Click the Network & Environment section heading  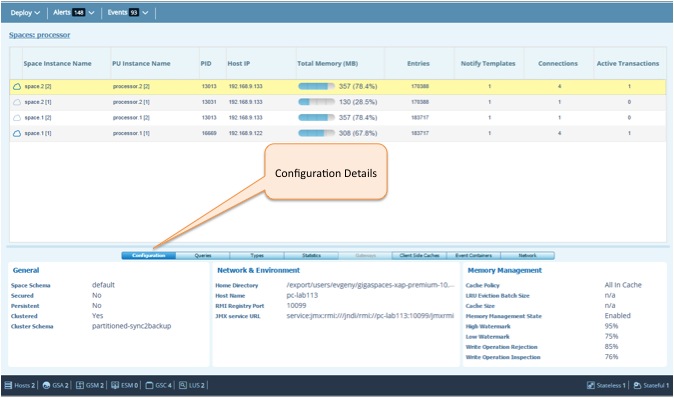pyautogui.click(x=258, y=270)
